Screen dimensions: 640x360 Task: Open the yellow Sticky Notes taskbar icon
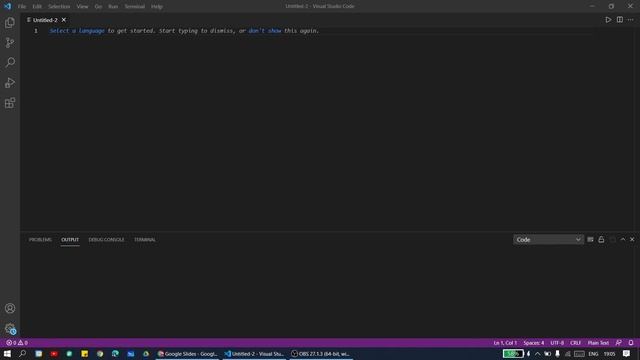point(84,354)
